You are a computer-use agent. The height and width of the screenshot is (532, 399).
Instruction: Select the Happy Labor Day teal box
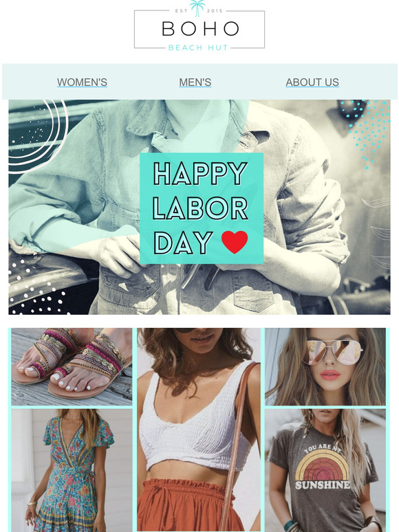[202, 208]
